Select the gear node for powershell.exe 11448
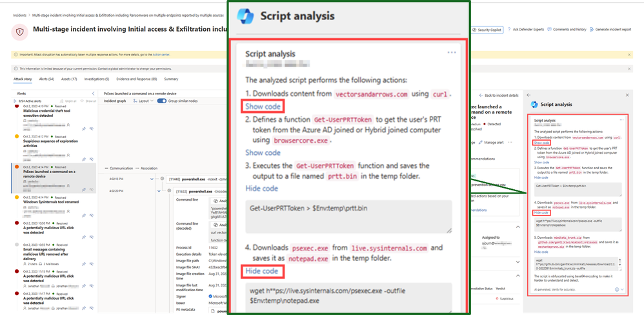The height and width of the screenshot is (315, 644). [x=162, y=179]
